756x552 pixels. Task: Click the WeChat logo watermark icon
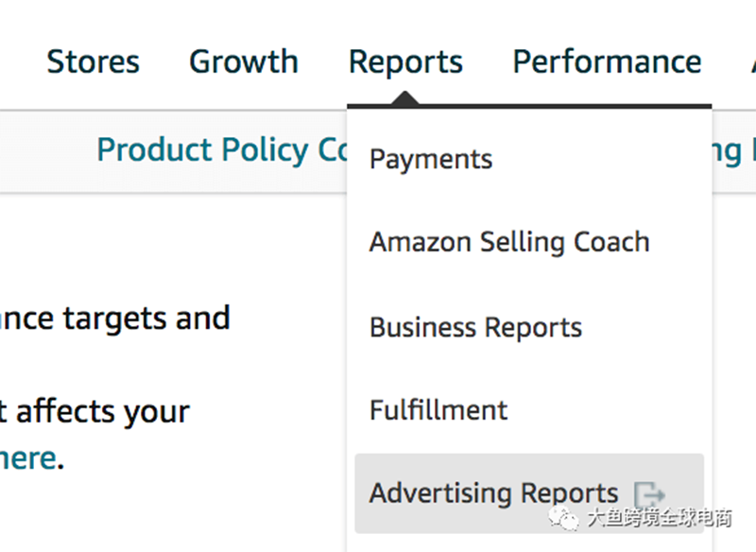[x=562, y=518]
